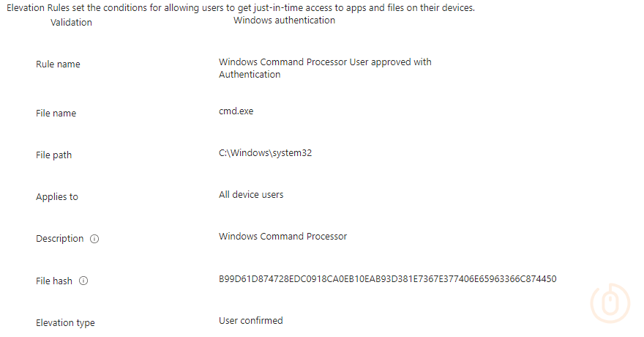
Task: Click the orange mouse watermark icon
Action: tap(609, 303)
